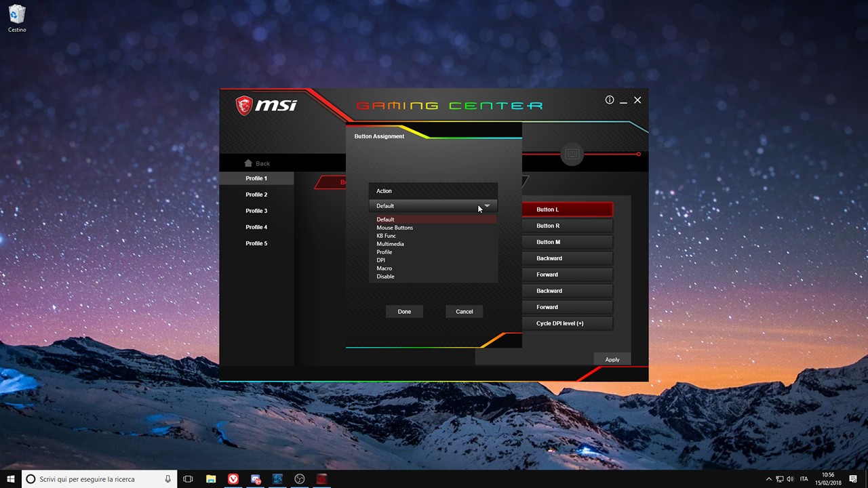The height and width of the screenshot is (488, 868).
Task: Click the ITA language indicator
Action: click(x=804, y=479)
